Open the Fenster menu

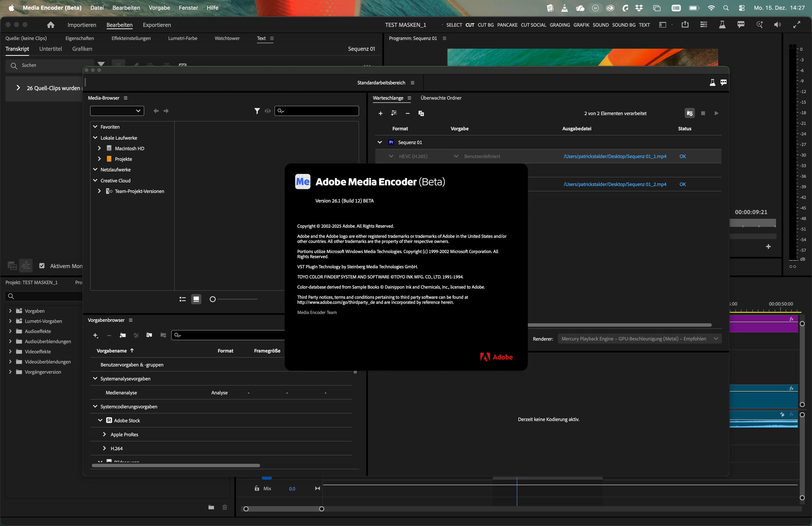click(x=188, y=8)
